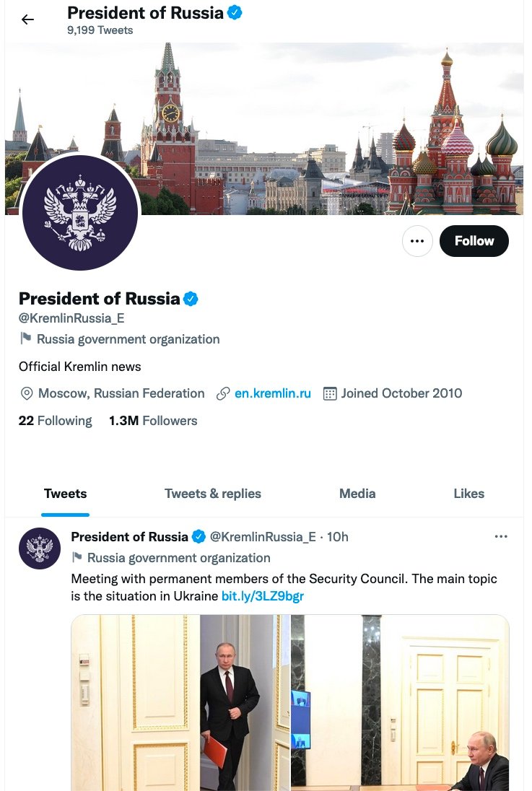Open the Kremlin header banner image
Image resolution: width=532 pixels, height=791 pixels.
pos(325,108)
